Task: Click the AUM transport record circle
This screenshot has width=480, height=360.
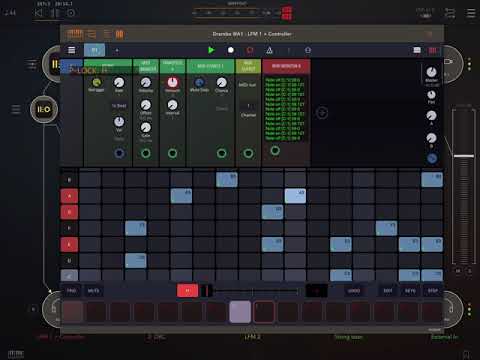Action: [71, 13]
